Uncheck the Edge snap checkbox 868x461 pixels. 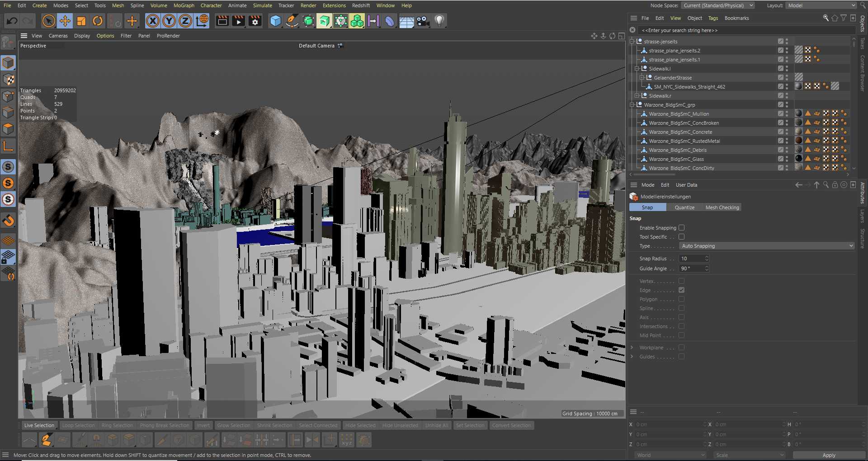(681, 290)
